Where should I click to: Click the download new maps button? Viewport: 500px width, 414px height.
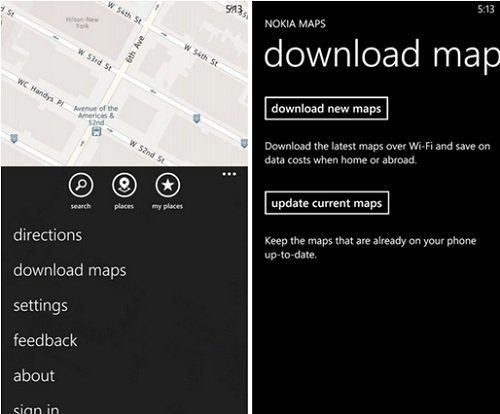pyautogui.click(x=326, y=108)
